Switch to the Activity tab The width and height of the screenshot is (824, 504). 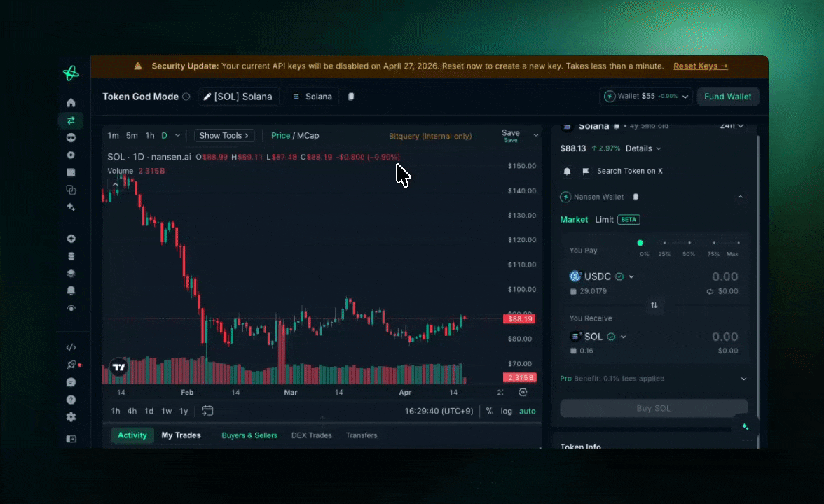[132, 435]
